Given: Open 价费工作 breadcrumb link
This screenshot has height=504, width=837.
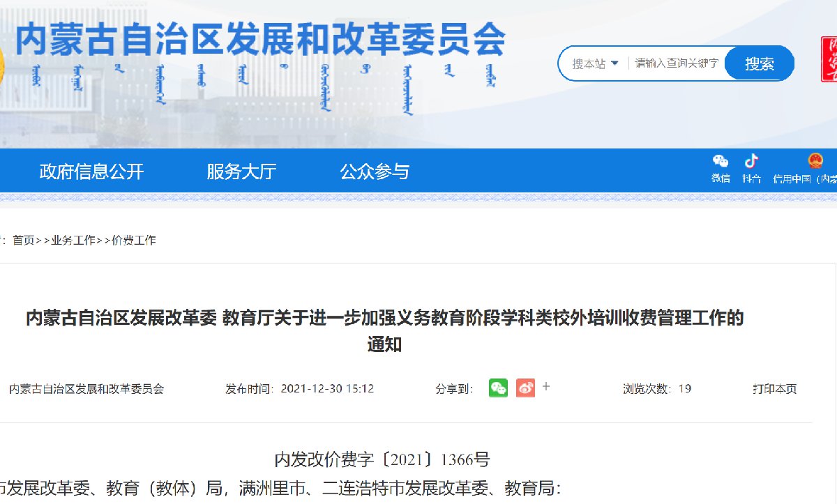Looking at the screenshot, I should tap(134, 240).
